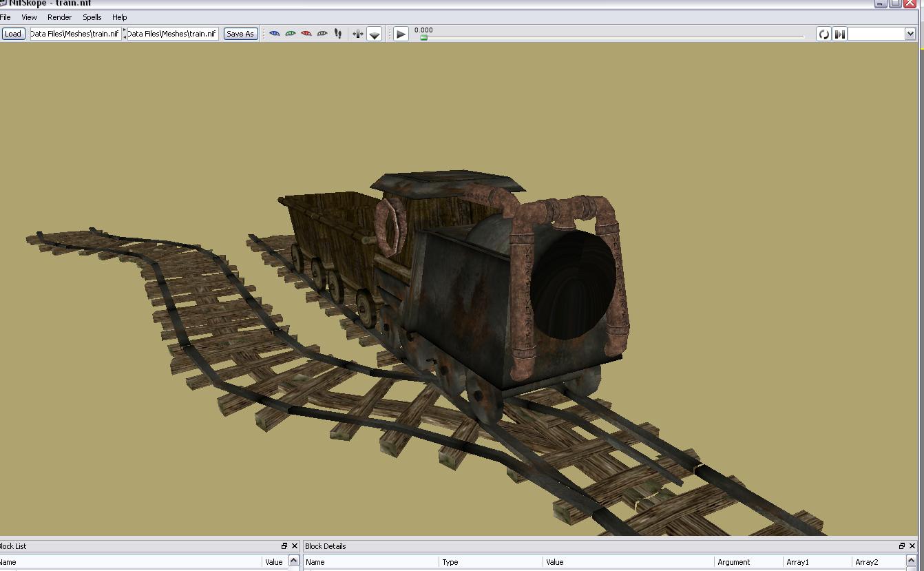Switch to the red eye Side view

point(306,34)
